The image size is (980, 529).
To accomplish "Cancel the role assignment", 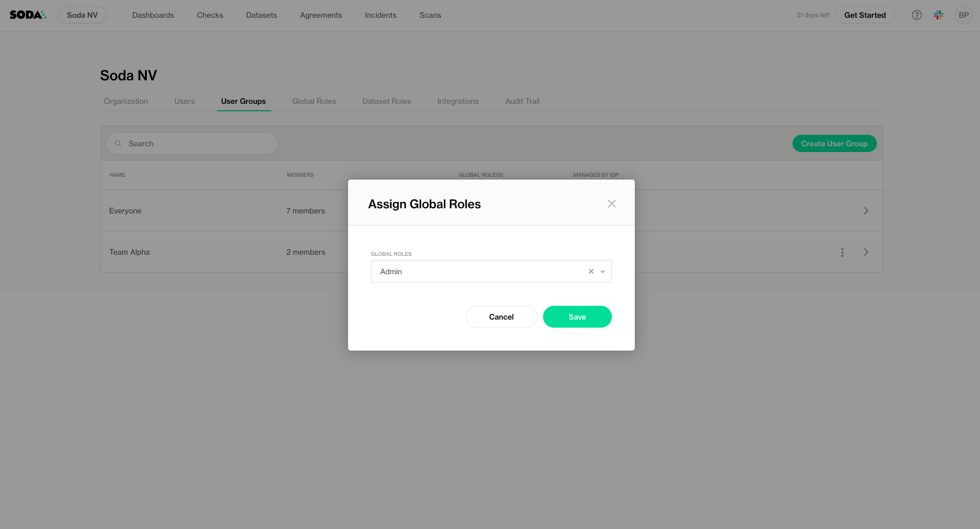I will click(x=501, y=317).
